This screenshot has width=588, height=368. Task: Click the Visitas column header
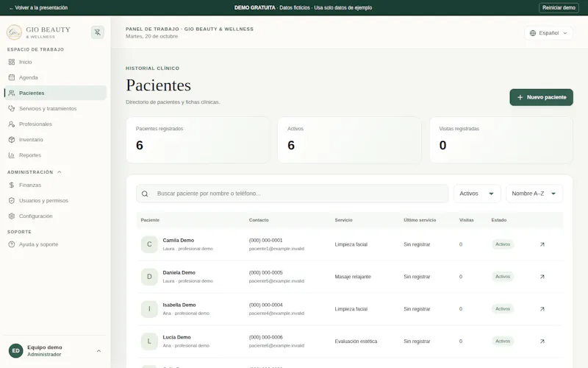point(466,220)
